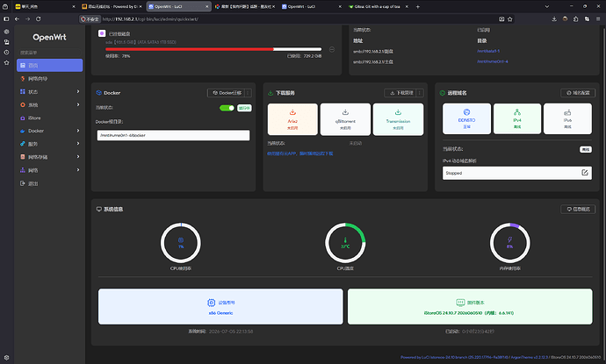606x364 pixels.
Task: Open the profile avatar menu
Action: click(565, 19)
